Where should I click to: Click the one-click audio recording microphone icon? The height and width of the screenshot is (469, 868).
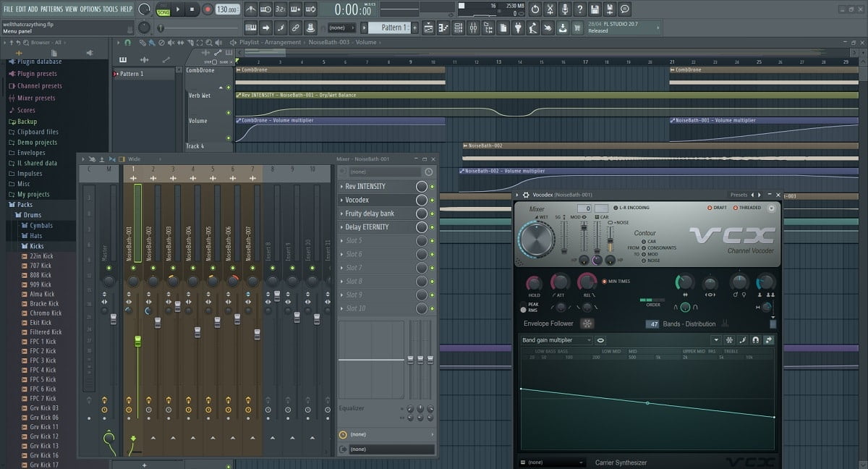(565, 9)
